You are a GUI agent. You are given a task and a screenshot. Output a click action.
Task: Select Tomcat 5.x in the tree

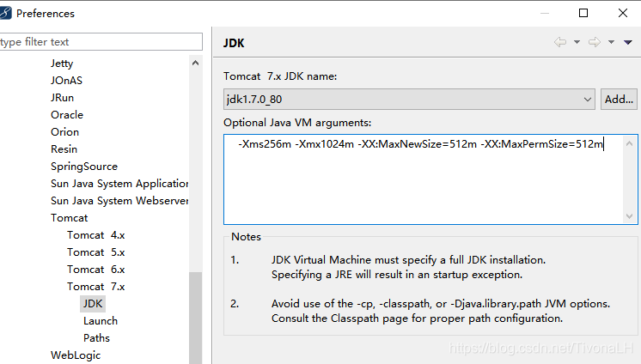[95, 252]
